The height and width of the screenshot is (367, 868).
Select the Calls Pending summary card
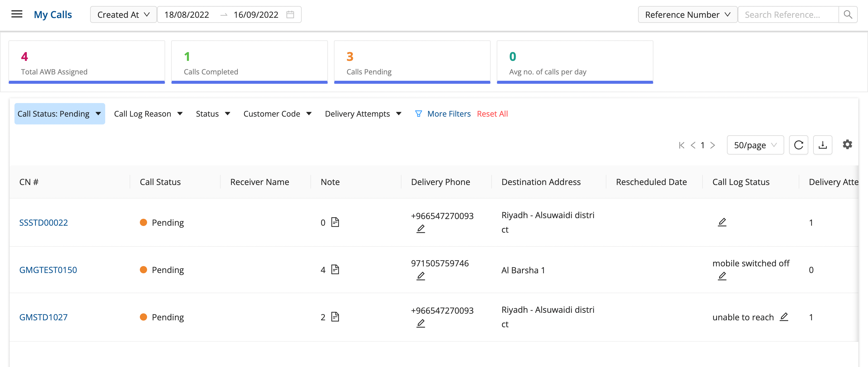click(x=412, y=62)
